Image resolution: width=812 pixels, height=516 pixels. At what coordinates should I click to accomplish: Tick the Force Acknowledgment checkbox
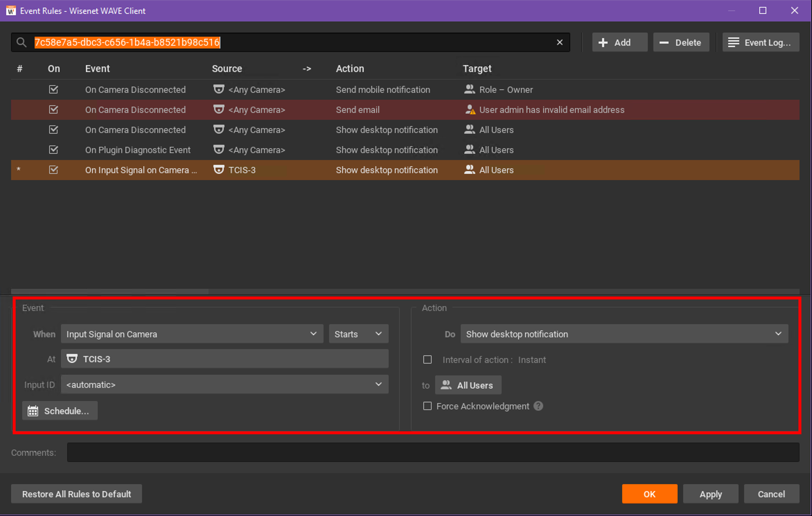[427, 406]
